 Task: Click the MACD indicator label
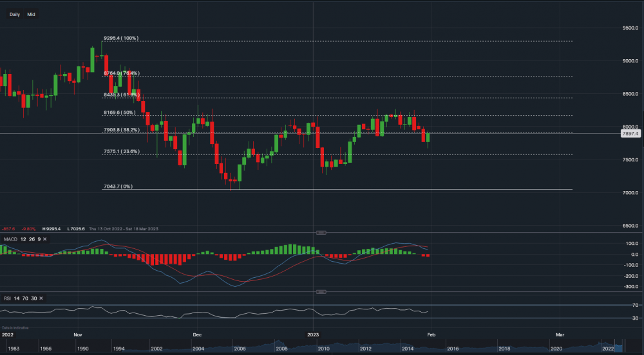pyautogui.click(x=10, y=239)
